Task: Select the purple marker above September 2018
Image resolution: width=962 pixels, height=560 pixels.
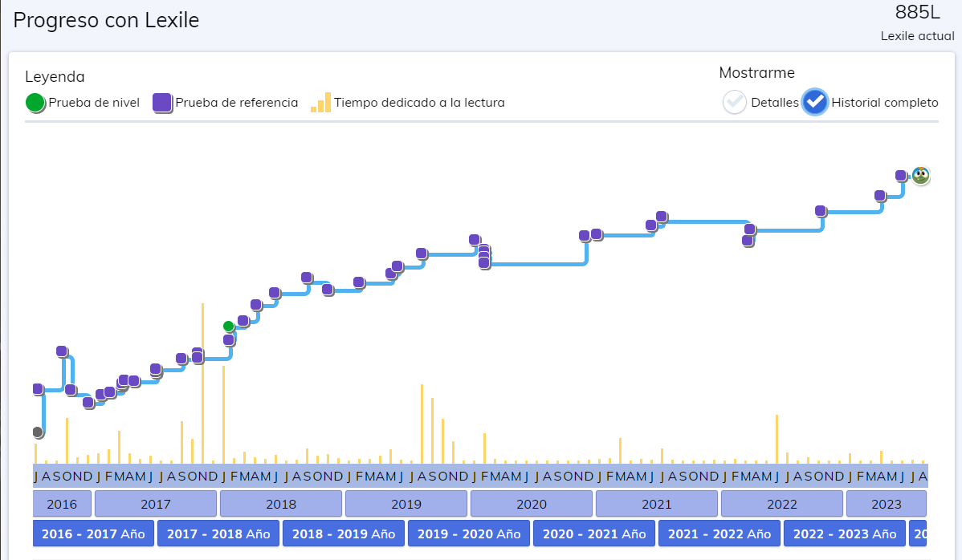Action: pyautogui.click(x=306, y=278)
